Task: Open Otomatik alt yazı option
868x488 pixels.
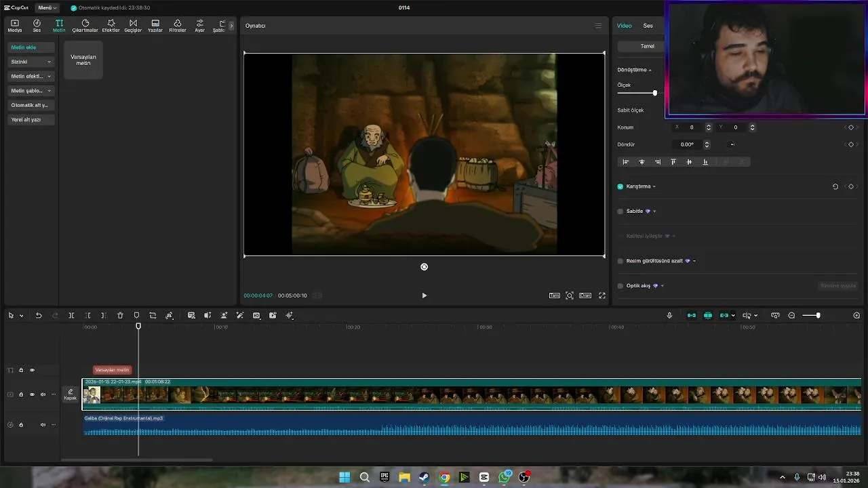Action: (x=31, y=105)
